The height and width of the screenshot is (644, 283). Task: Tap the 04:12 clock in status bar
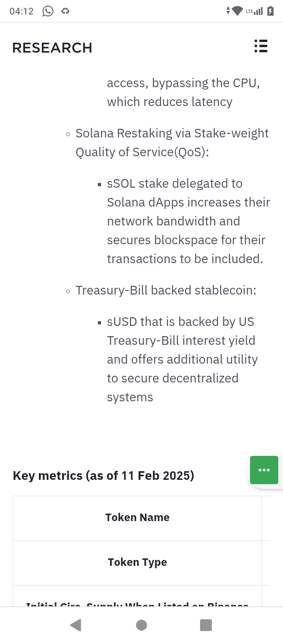coord(22,11)
